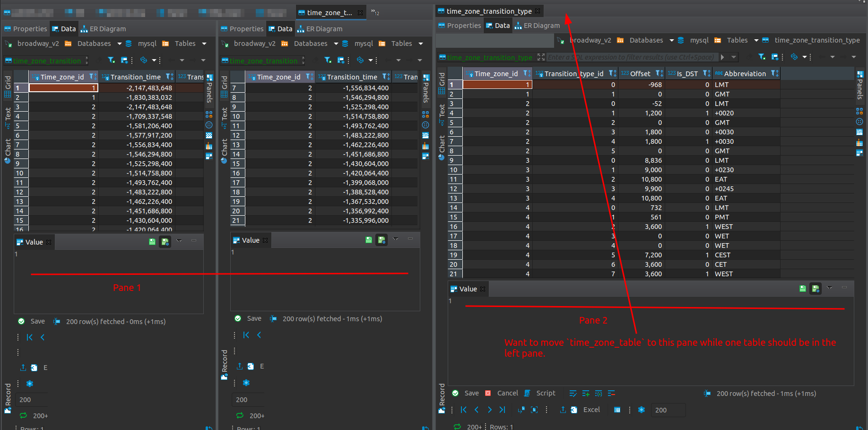Screen dimensions: 868x430
Task: Go to next page in right pane
Action: (489, 410)
